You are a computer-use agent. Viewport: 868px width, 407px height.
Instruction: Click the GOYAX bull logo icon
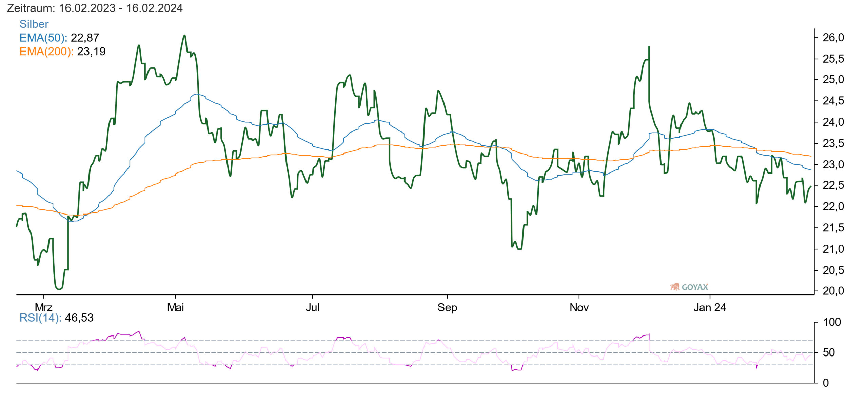click(675, 287)
